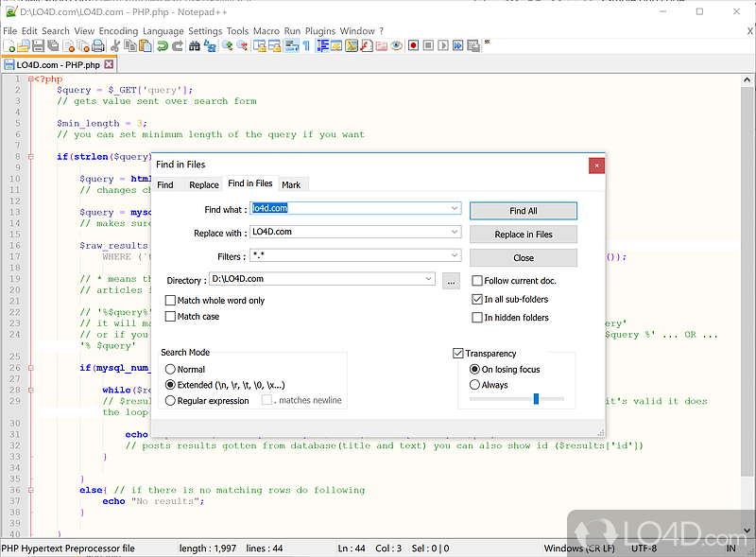
Task: Expand the Find what dropdown arrow
Action: (455, 209)
